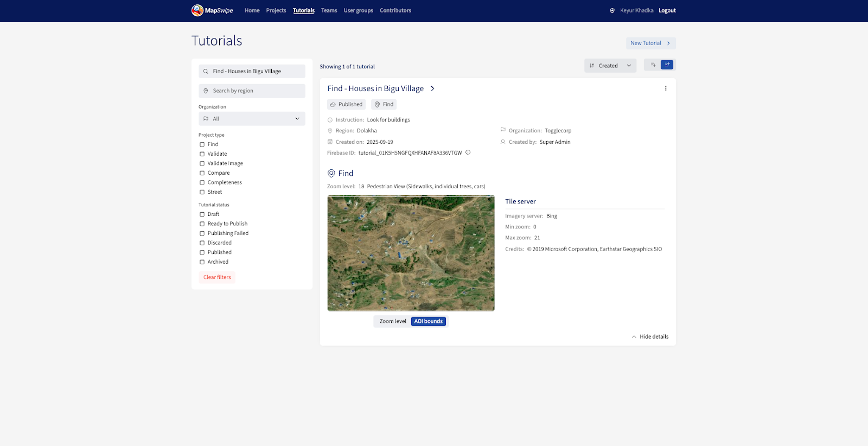This screenshot has height=446, width=868.
Task: Click the MapSwipe logo in navbar
Action: (212, 10)
